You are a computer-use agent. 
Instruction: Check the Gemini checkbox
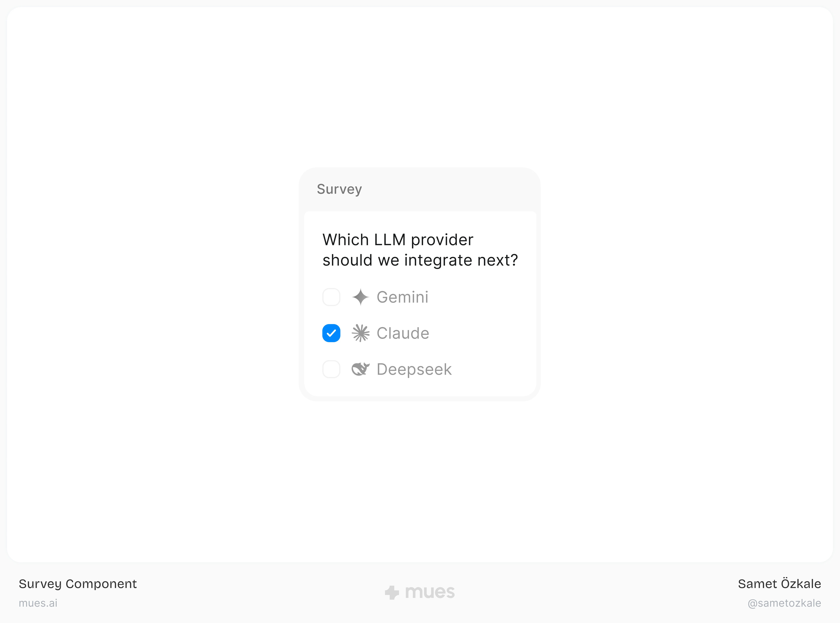click(x=331, y=297)
